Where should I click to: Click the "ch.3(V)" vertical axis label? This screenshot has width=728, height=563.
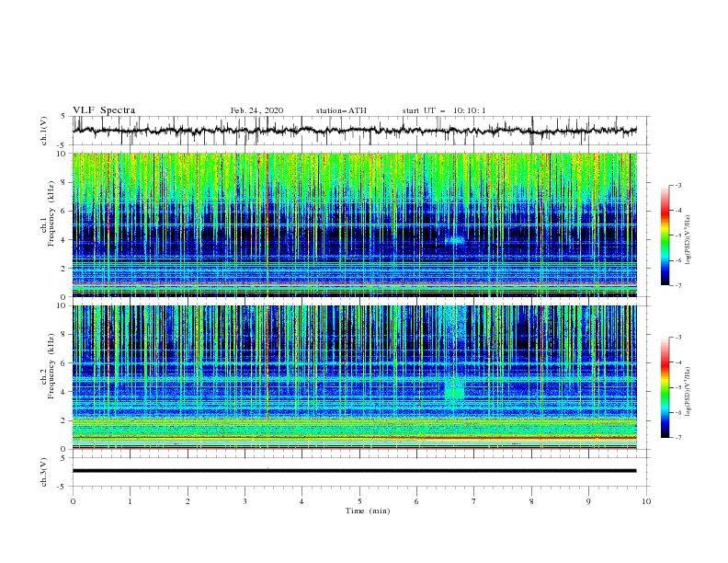pyautogui.click(x=44, y=472)
